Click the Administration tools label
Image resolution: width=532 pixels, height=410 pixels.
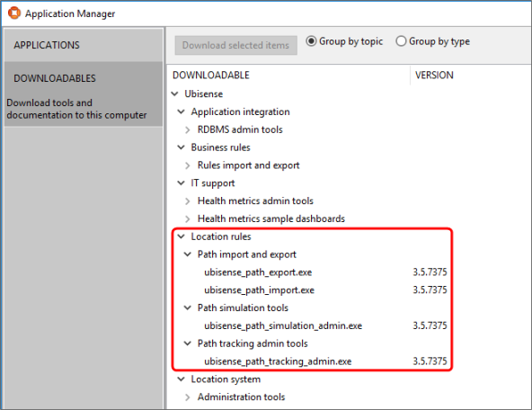(x=241, y=397)
